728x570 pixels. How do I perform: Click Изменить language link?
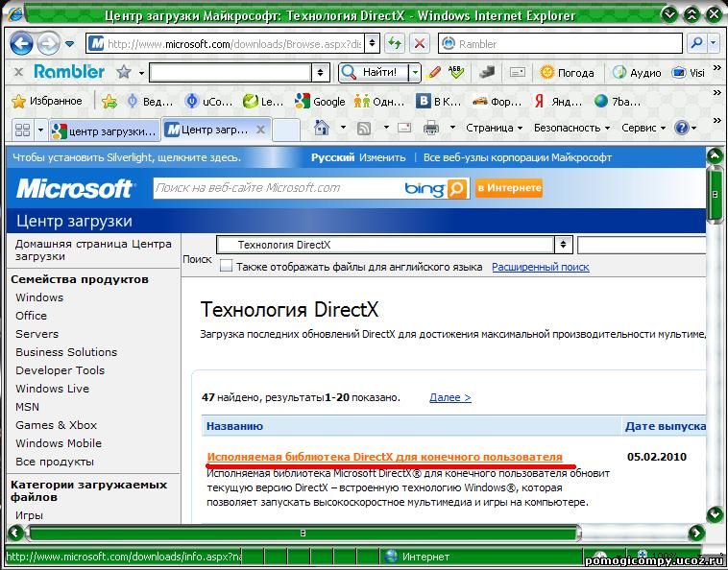pos(382,157)
